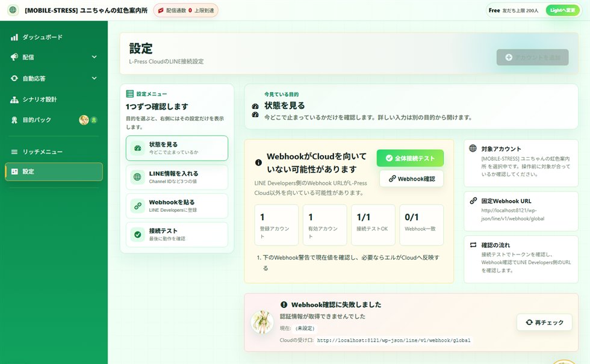Click the link icon in Webhookを貼る card
The image size is (590, 364).
click(x=138, y=206)
